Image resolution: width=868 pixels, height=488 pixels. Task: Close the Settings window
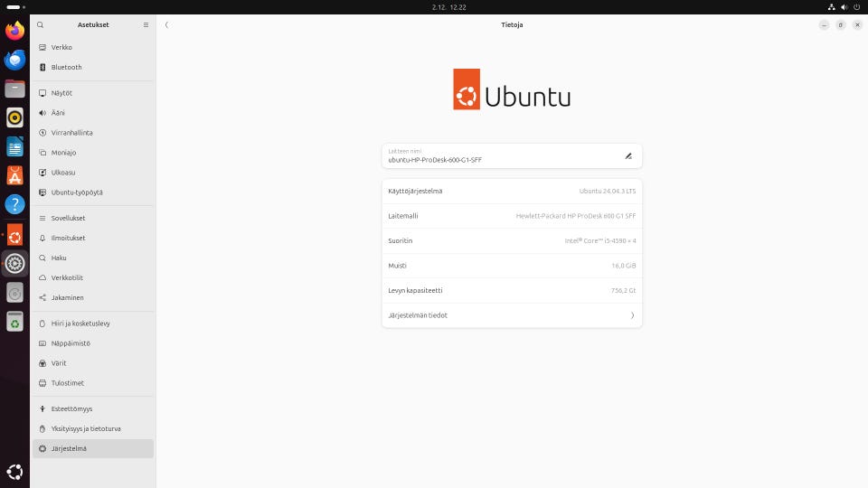pos(857,25)
